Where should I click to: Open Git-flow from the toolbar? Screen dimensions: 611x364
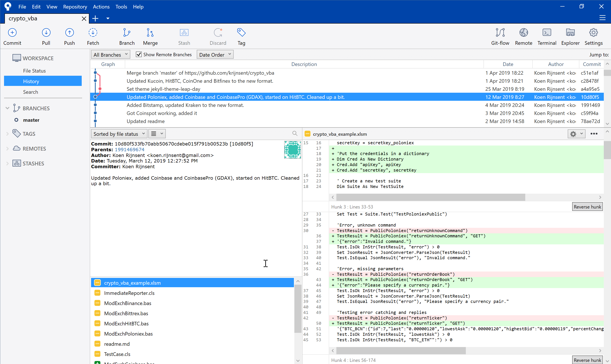coord(500,33)
